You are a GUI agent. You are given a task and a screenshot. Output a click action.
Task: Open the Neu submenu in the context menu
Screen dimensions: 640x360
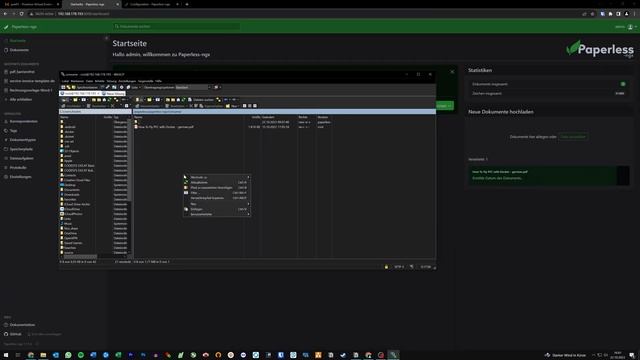pos(216,204)
